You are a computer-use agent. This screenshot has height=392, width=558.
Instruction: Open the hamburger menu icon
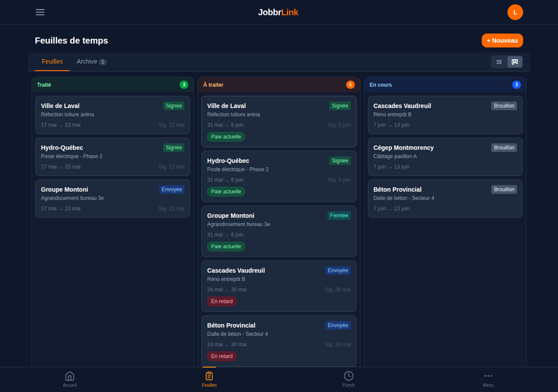40,12
